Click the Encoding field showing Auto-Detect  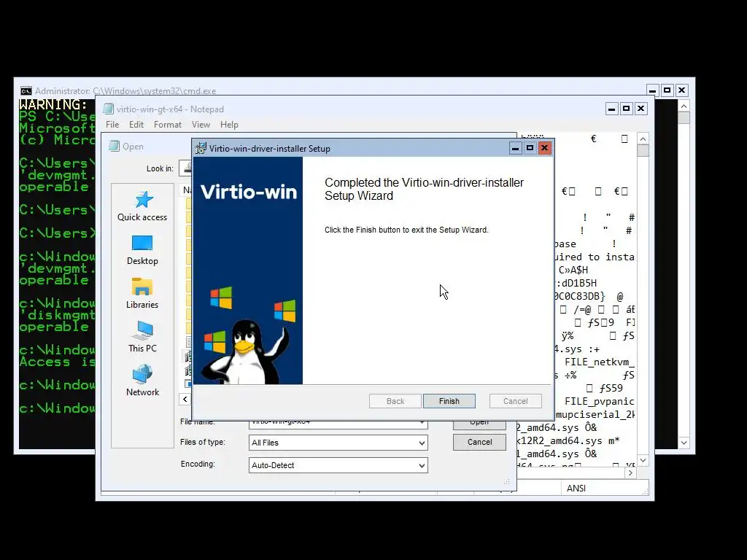click(x=338, y=465)
